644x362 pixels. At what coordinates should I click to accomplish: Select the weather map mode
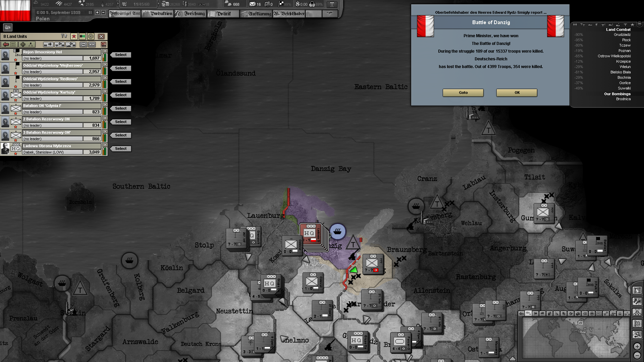[542, 313]
